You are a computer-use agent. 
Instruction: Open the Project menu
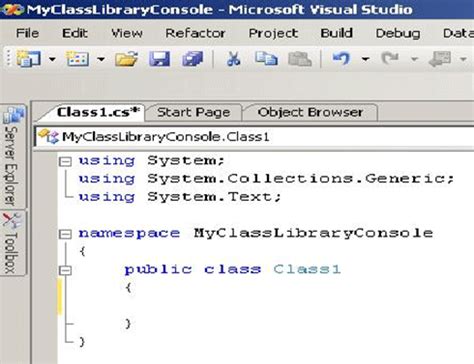pyautogui.click(x=273, y=33)
